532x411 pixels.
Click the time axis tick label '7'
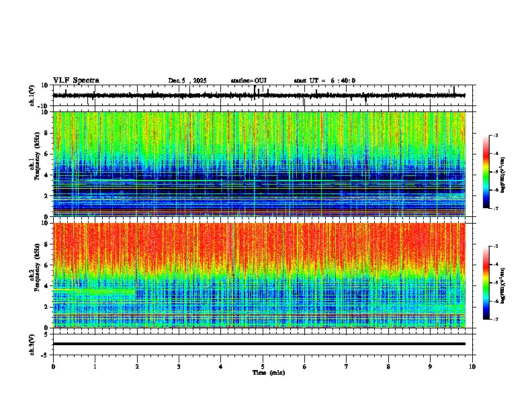click(x=347, y=367)
